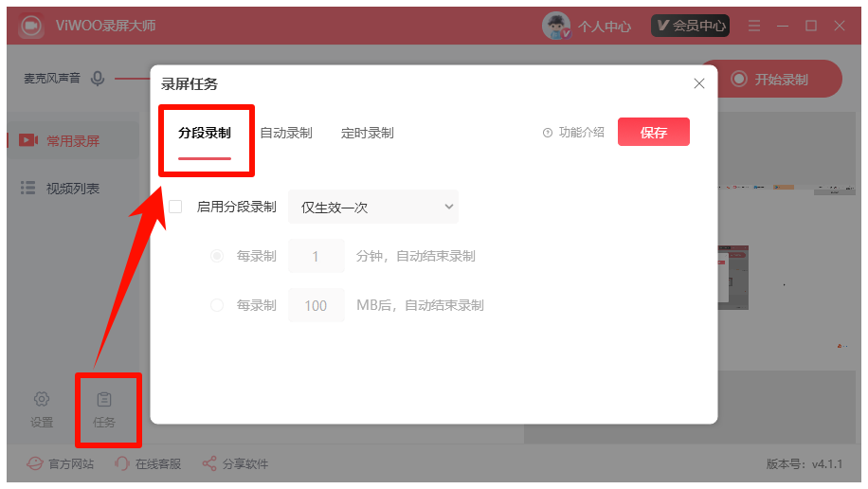The height and width of the screenshot is (489, 868).
Task: Click the MB input field showing 100
Action: (316, 305)
